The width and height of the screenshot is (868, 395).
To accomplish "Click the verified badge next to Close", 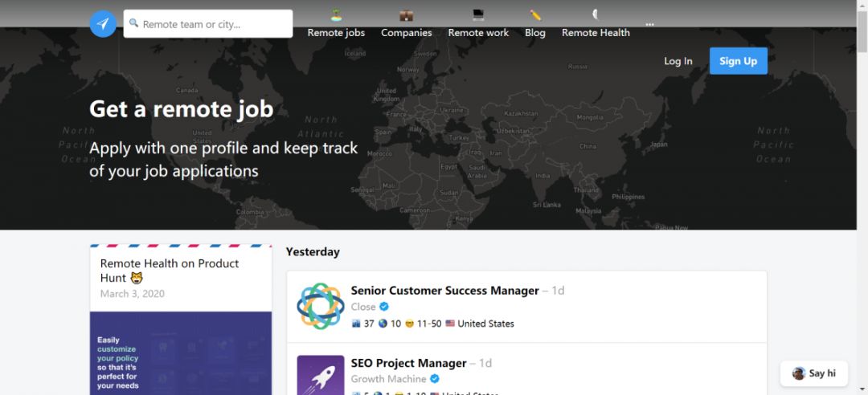I will (384, 307).
